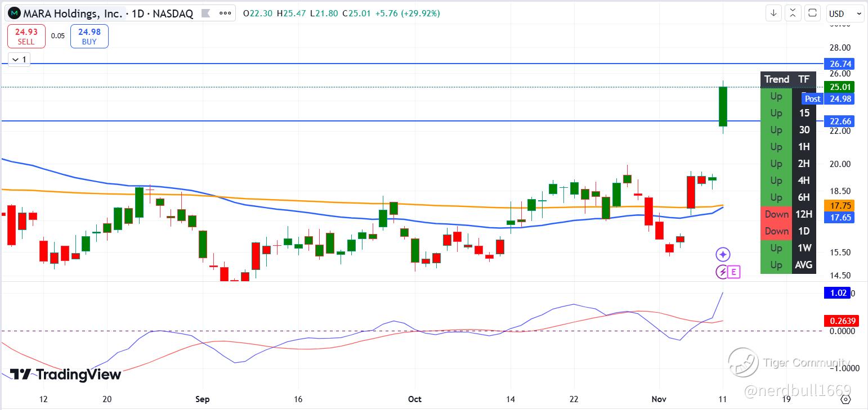Click the red SELL 24.93 button
868x410 pixels.
point(26,37)
